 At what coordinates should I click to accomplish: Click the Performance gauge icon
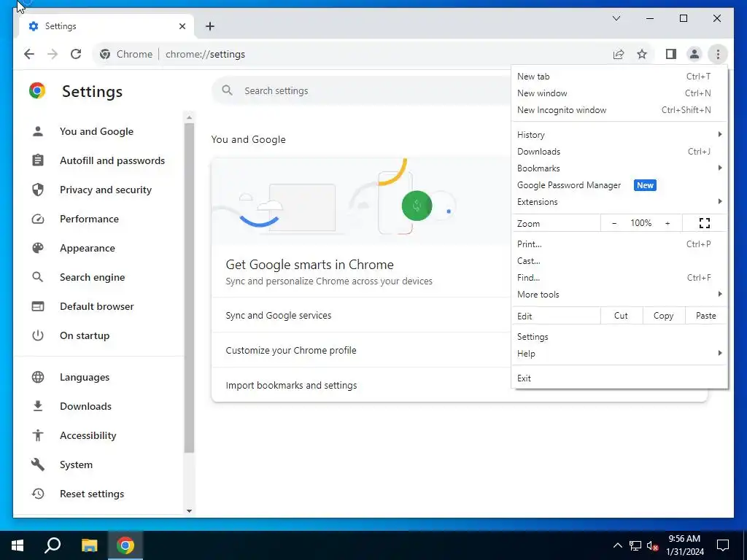coord(38,219)
